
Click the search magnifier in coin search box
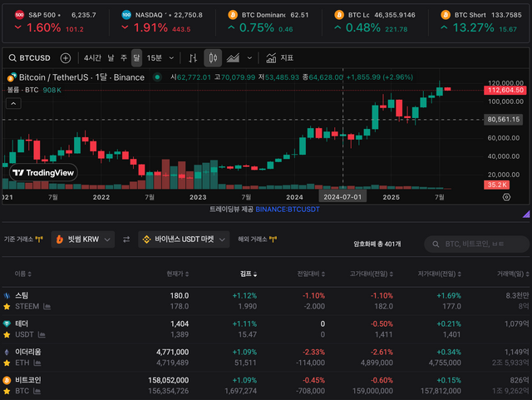[x=436, y=244]
